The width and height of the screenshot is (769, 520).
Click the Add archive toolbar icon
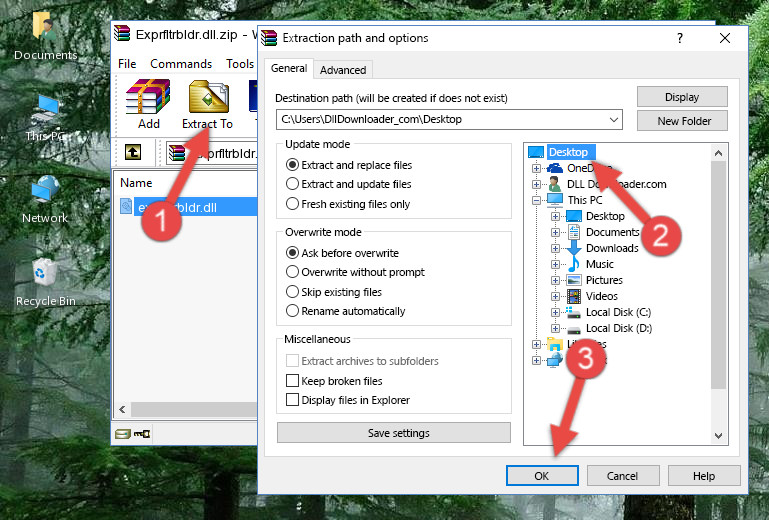click(x=148, y=104)
